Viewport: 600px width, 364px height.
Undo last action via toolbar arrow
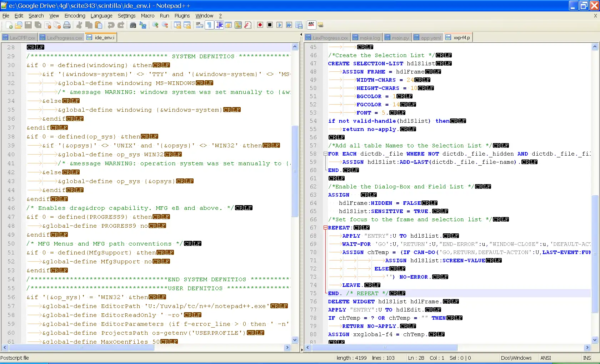coord(111,25)
